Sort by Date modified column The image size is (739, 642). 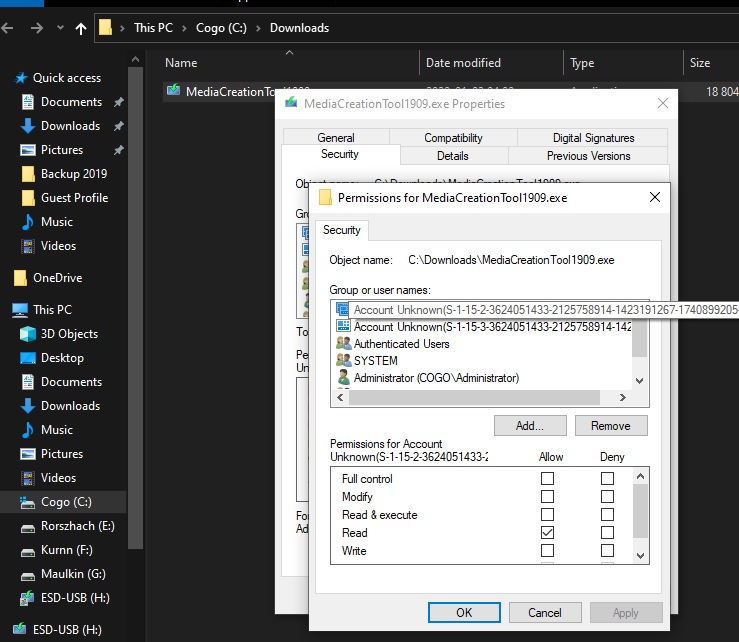[x=463, y=63]
